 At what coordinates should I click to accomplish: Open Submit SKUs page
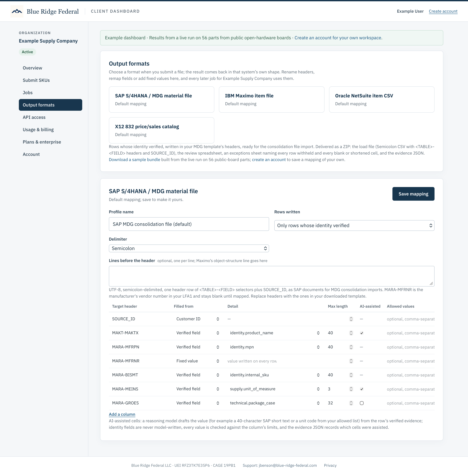click(50, 80)
